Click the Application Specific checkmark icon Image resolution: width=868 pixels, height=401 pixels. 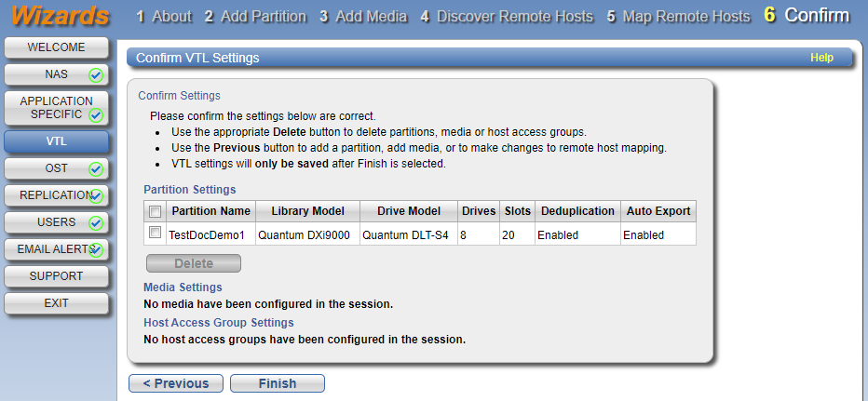coord(96,115)
